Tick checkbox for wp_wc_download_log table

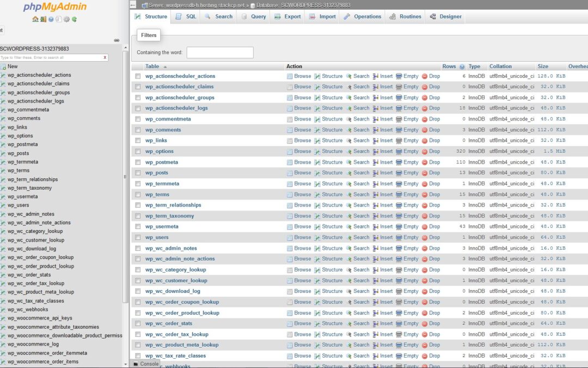(138, 291)
